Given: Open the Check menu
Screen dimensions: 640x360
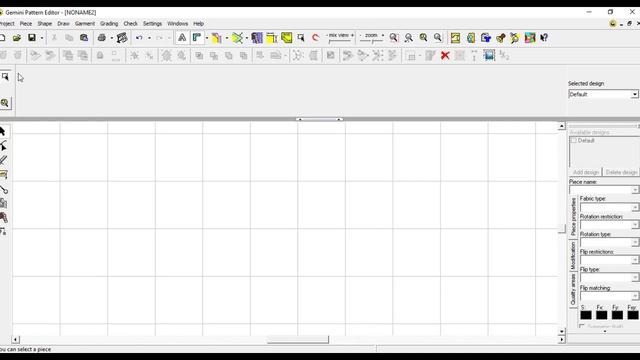Looking at the screenshot, I should 131,24.
